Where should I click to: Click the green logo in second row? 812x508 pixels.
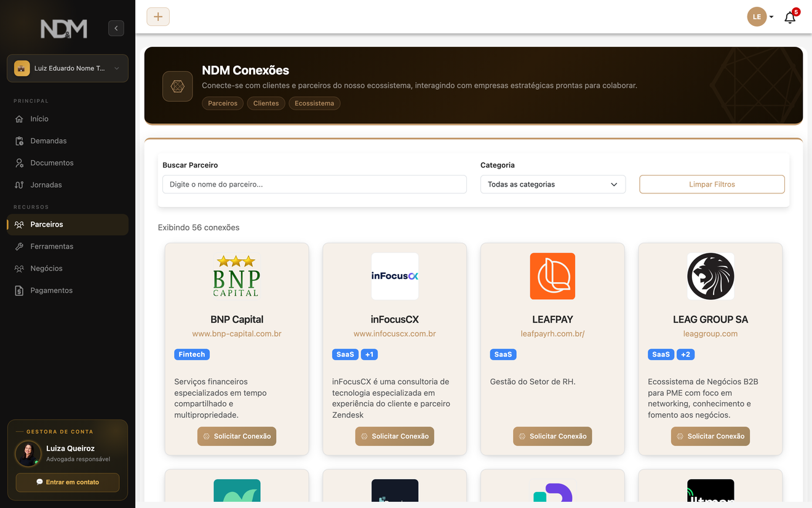237,490
